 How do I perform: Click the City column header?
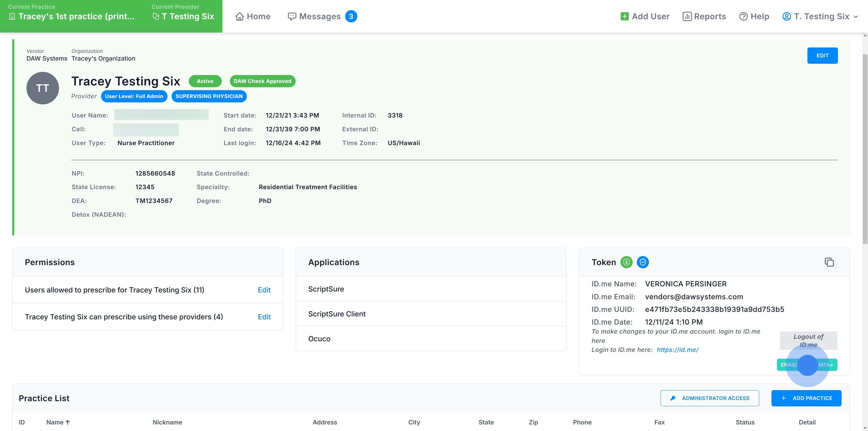(414, 422)
